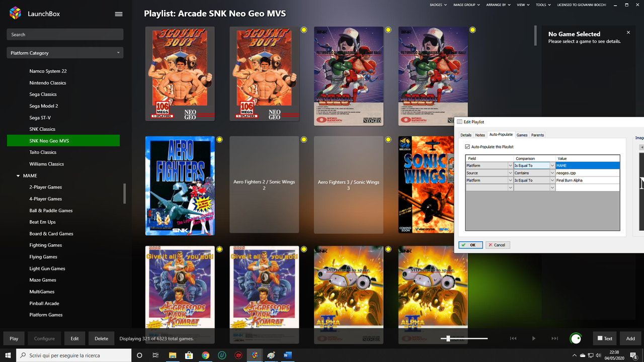This screenshot has width=644, height=362.
Task: Close the No Game Selected details panel
Action: tap(628, 32)
